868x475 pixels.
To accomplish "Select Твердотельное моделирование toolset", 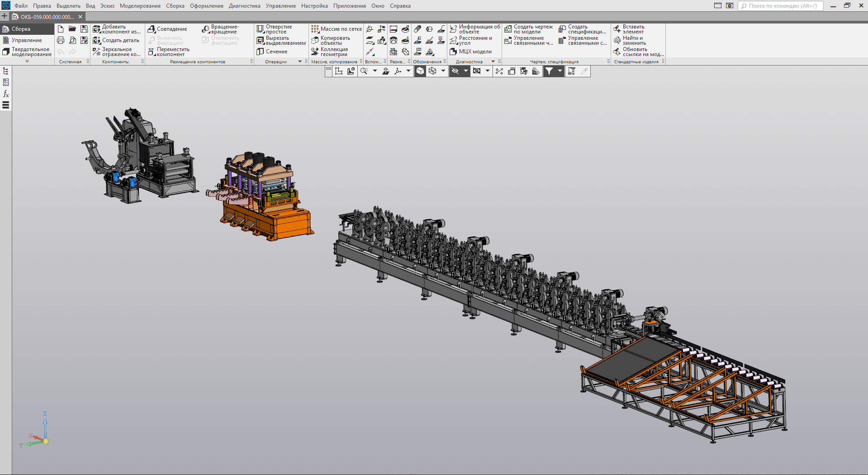I will [x=27, y=52].
